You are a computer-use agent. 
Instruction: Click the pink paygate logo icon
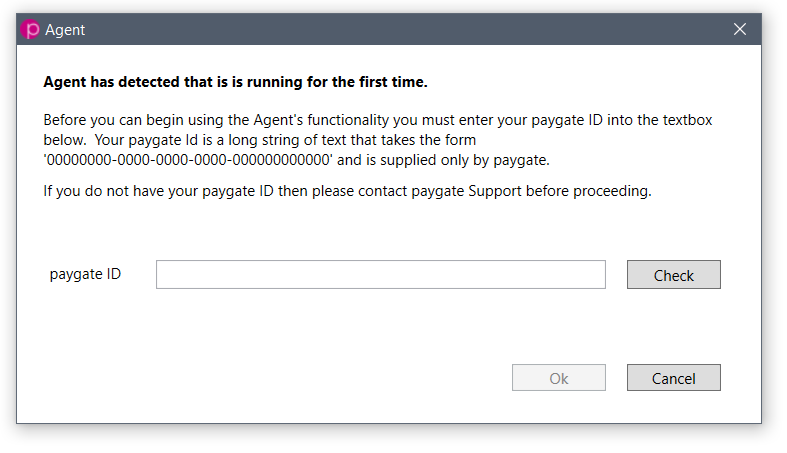coord(30,30)
